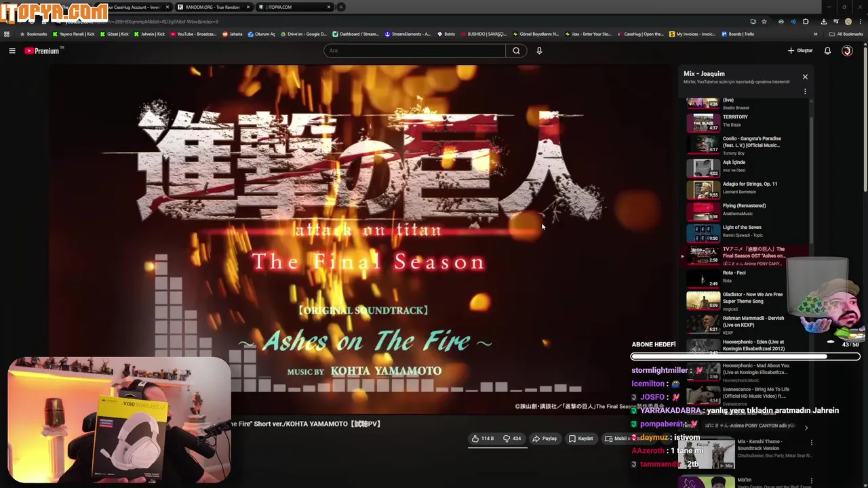Save the video with the Kaydet button
Image resolution: width=868 pixels, height=488 pixels.
coord(580,439)
